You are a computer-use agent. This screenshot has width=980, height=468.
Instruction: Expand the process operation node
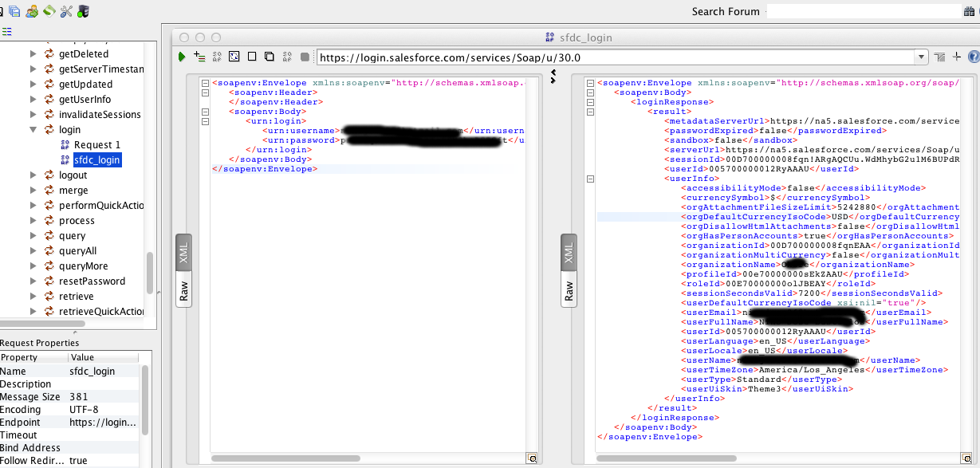(x=33, y=221)
